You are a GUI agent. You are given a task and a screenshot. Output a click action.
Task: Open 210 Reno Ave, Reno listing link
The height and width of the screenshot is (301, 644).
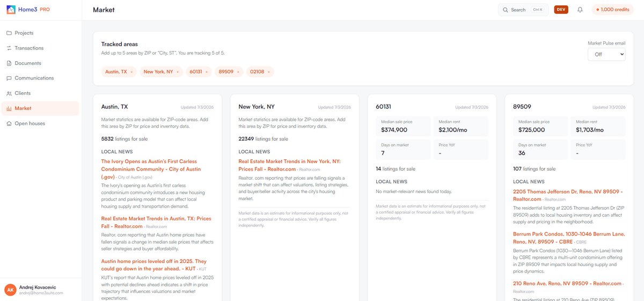click(x=567, y=283)
